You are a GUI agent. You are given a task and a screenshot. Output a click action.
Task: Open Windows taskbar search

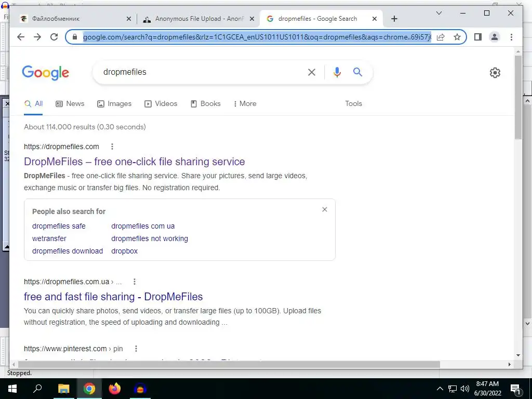[37, 389]
